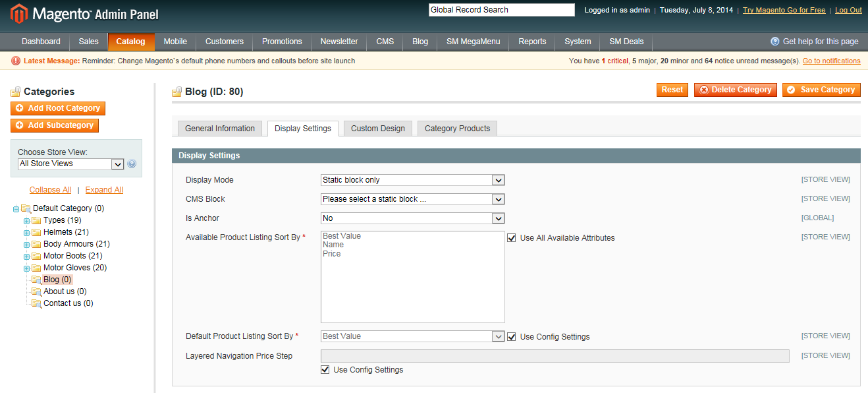Click the Default Category folder icon
The height and width of the screenshot is (393, 868).
[x=26, y=208]
